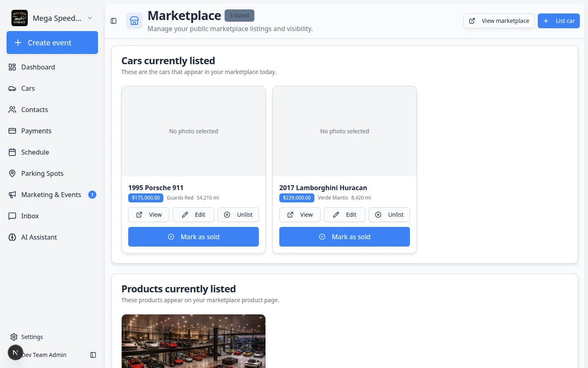The width and height of the screenshot is (588, 368).
Task: Toggle sidebar with the header panel icon
Action: [114, 21]
